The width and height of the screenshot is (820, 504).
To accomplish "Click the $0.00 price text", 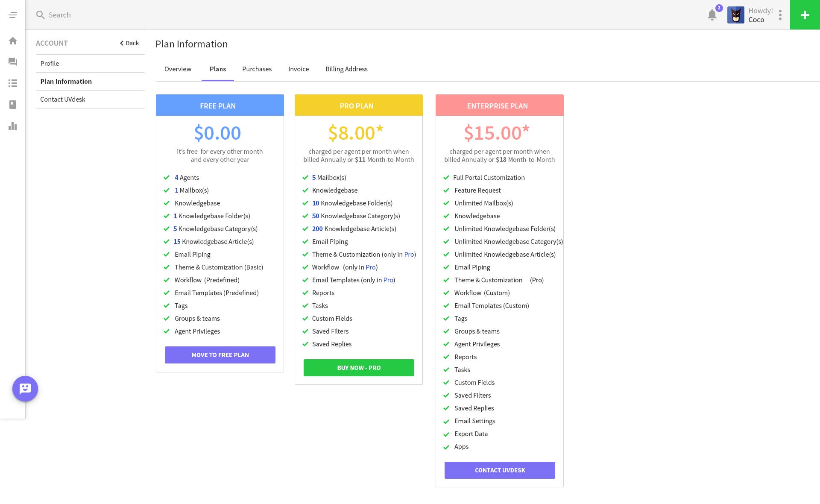I will coord(218,133).
